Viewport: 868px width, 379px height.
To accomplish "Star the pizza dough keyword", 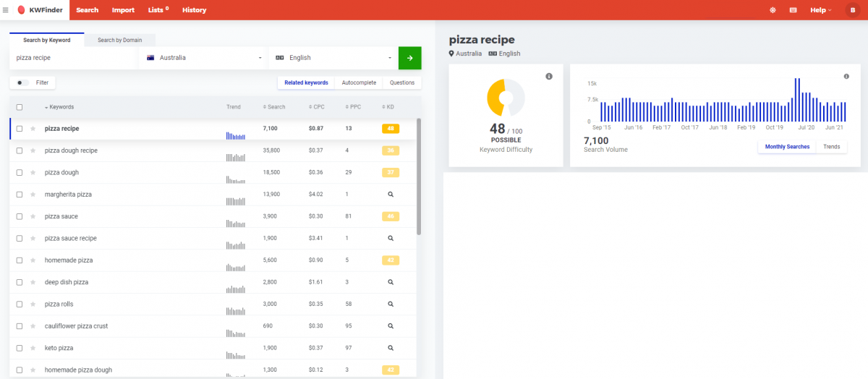I will tap(33, 172).
